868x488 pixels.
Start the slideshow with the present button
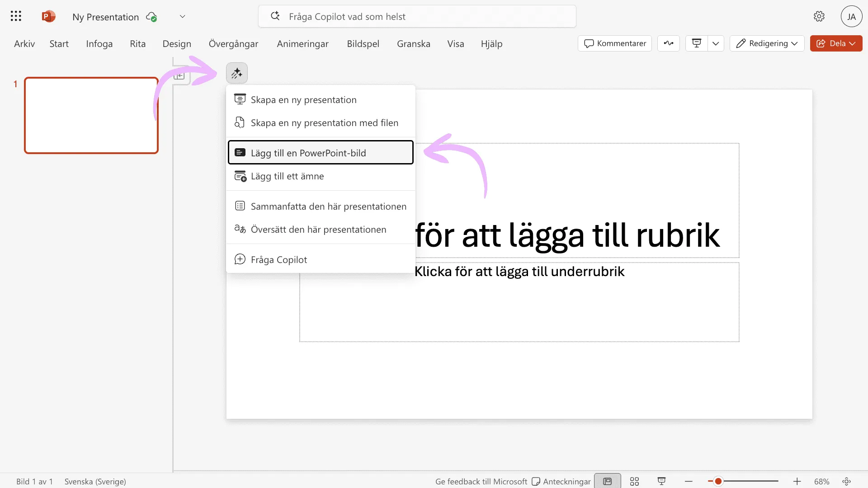[697, 43]
